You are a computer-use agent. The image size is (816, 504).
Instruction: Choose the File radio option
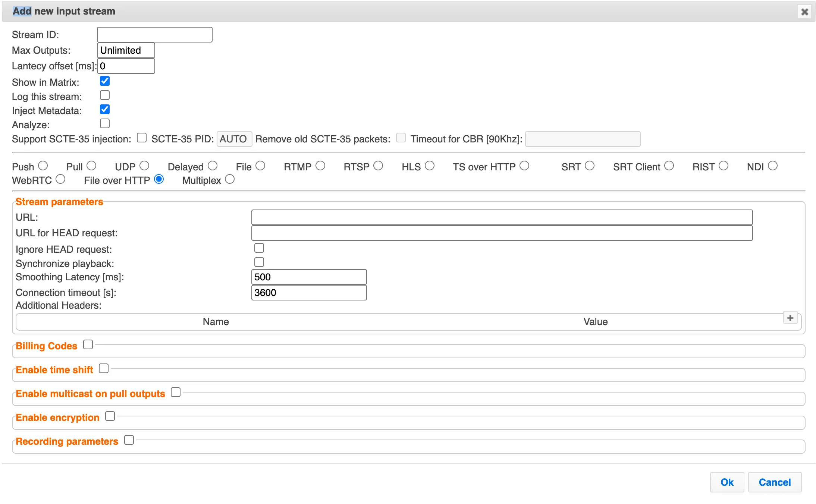click(x=260, y=166)
